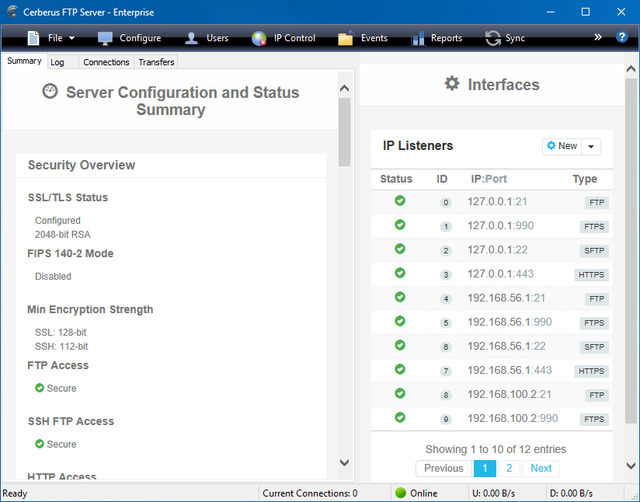Toggle status check for 127.0.0.1:443 HTTPS listener
The width and height of the screenshot is (640, 502).
coord(400,273)
